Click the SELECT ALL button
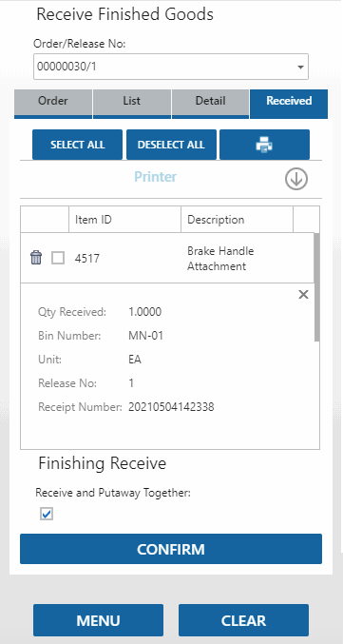The width and height of the screenshot is (343, 644). (x=78, y=145)
